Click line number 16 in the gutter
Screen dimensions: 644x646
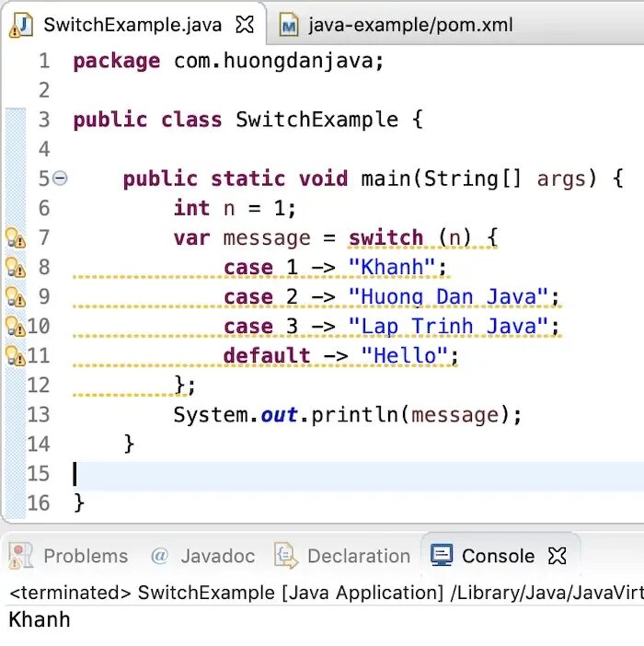pyautogui.click(x=39, y=503)
